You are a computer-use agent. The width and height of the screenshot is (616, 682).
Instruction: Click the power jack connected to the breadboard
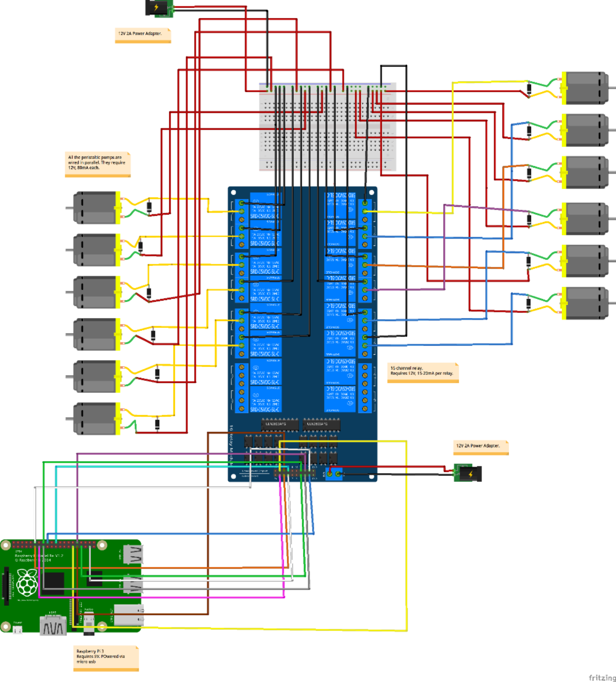click(160, 8)
